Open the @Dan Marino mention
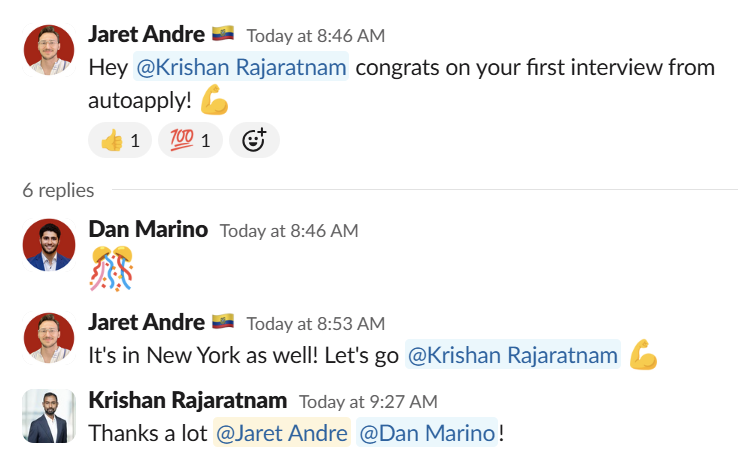 pos(427,433)
